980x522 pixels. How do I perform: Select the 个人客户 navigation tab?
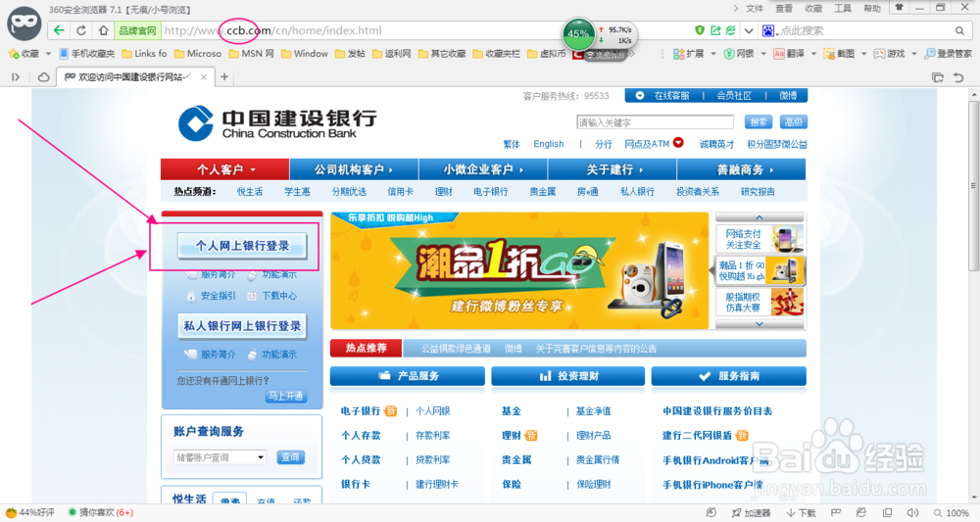tap(225, 169)
